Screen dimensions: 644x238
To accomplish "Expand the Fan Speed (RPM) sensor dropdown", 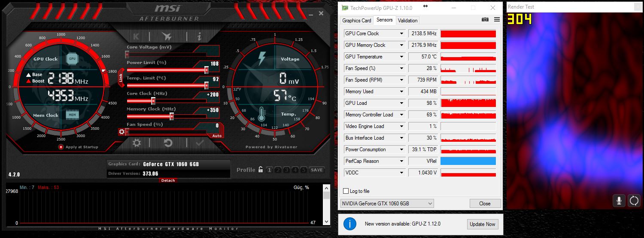I will point(402,80).
